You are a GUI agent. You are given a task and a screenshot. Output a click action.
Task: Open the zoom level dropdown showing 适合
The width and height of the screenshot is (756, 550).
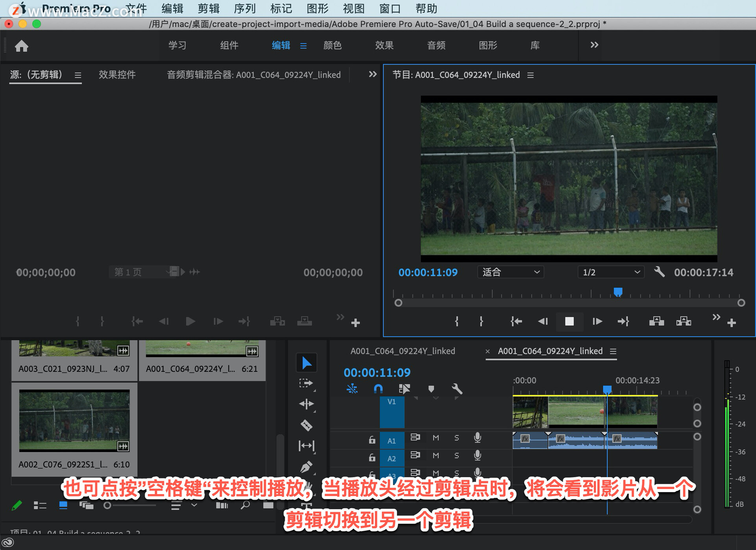pyautogui.click(x=510, y=272)
